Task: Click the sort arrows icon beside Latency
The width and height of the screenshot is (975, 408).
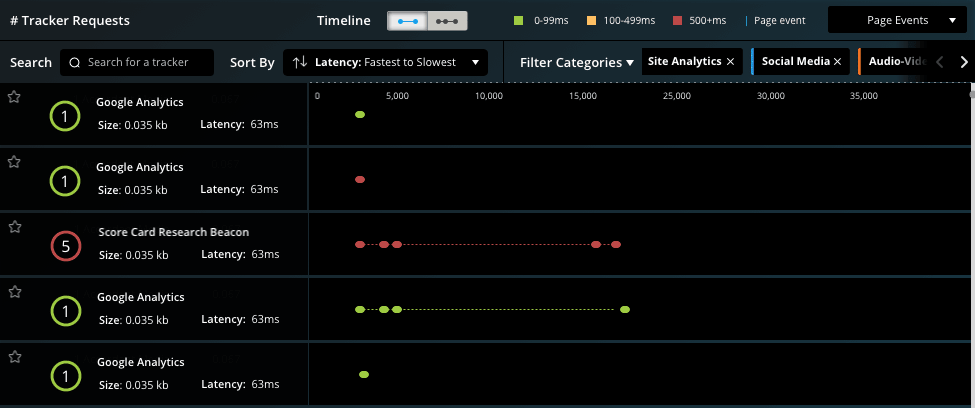Action: [x=300, y=62]
